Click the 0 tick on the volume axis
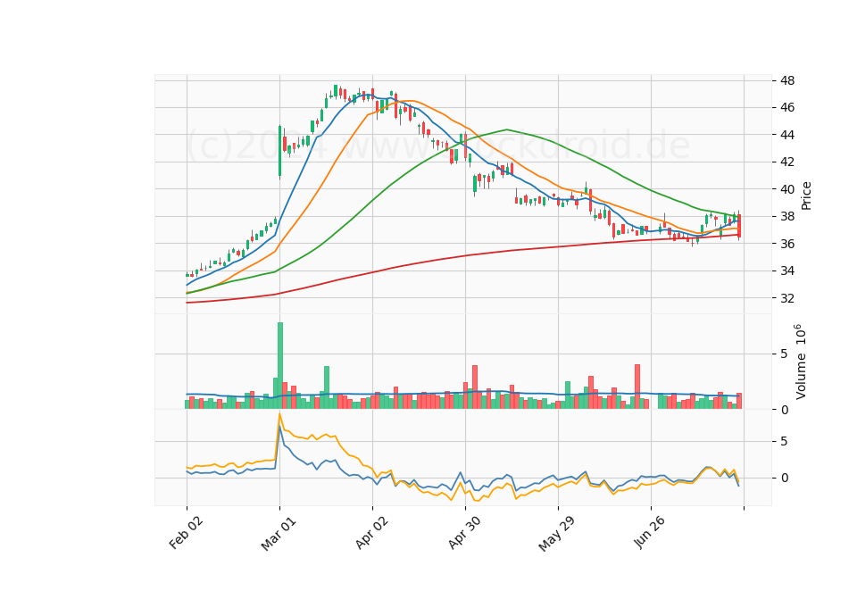Image resolution: width=857 pixels, height=616 pixels. [x=784, y=410]
